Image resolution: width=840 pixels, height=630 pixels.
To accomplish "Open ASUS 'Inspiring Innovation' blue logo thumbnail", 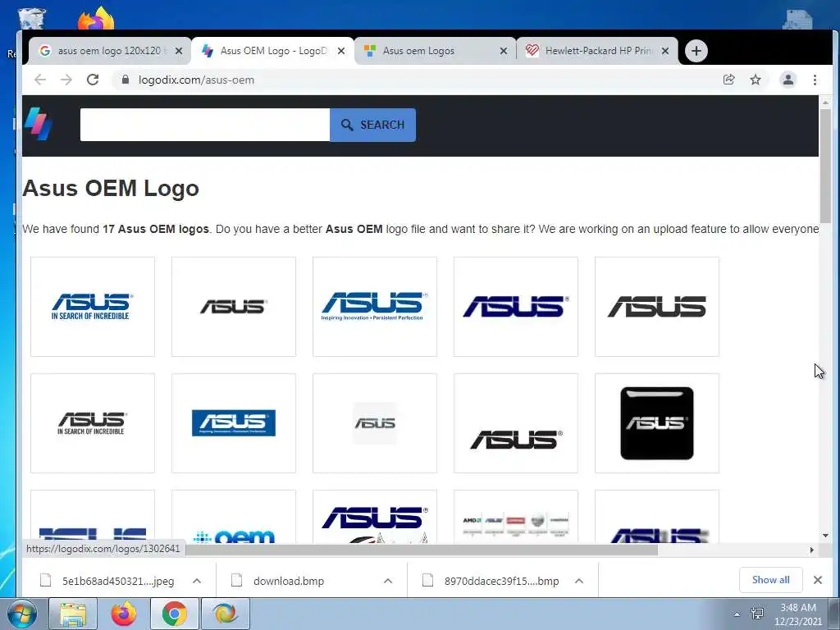I will click(374, 307).
